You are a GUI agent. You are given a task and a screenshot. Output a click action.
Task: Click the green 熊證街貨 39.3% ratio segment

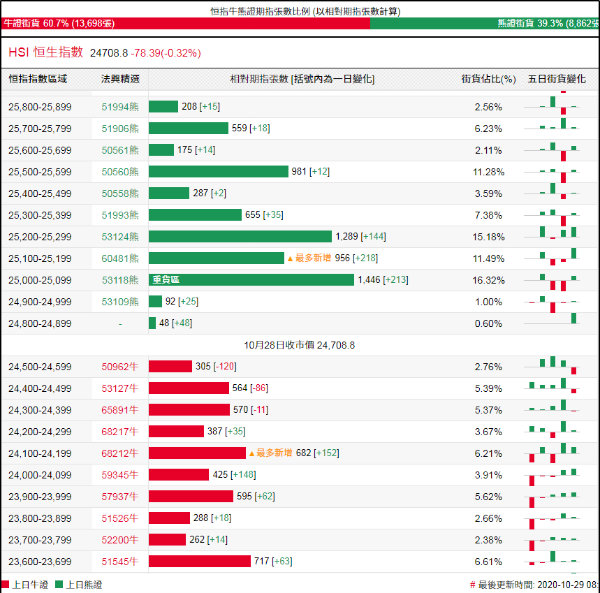[485, 23]
